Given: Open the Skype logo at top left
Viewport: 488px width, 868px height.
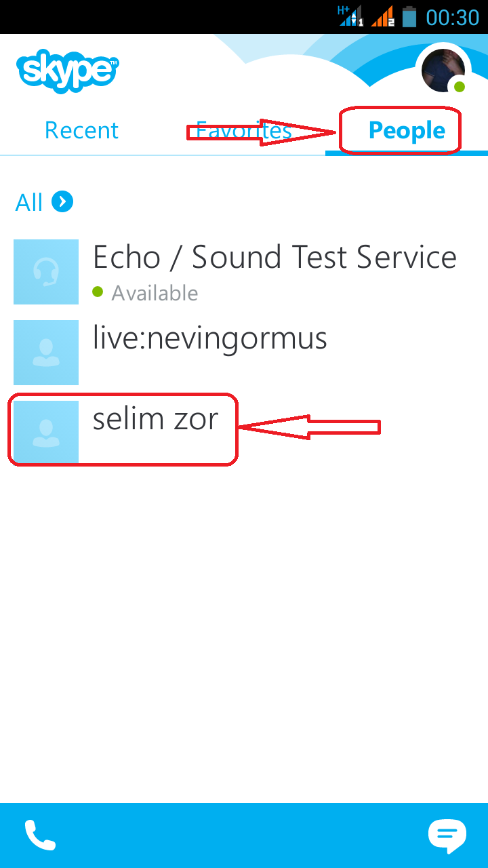Looking at the screenshot, I should coord(66,71).
